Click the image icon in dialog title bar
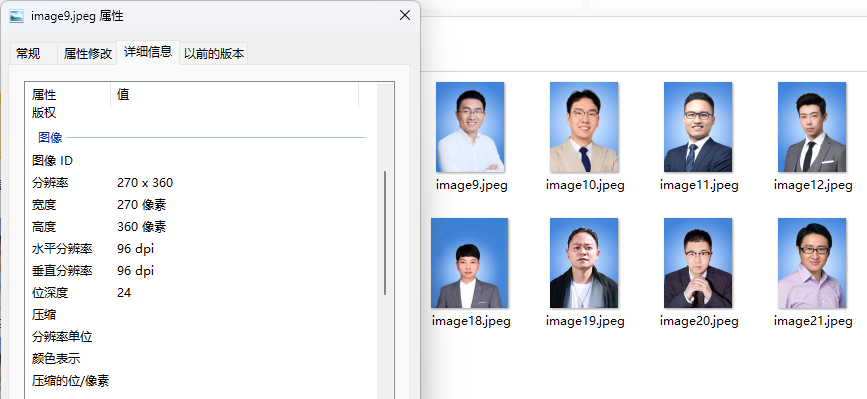867x399 pixels. (x=17, y=16)
